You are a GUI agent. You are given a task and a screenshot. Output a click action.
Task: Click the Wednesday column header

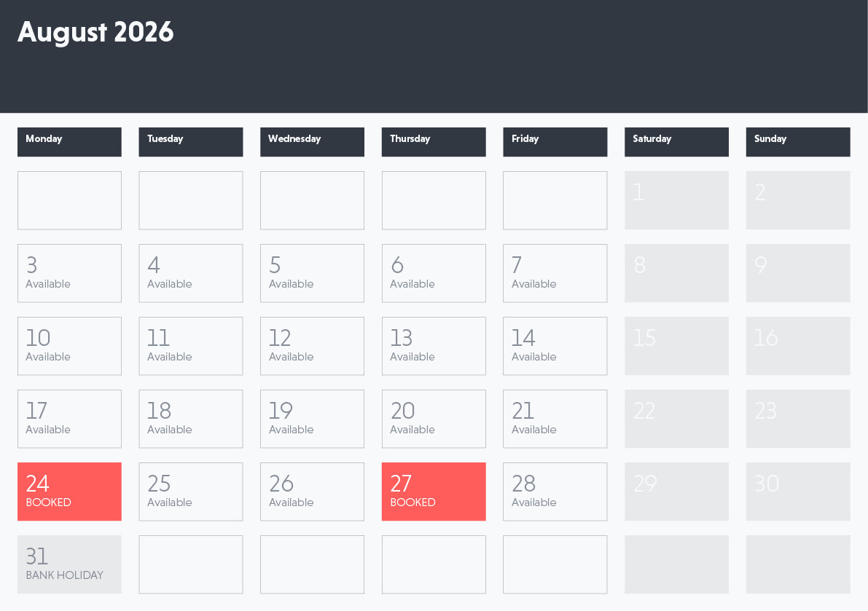pyautogui.click(x=312, y=142)
